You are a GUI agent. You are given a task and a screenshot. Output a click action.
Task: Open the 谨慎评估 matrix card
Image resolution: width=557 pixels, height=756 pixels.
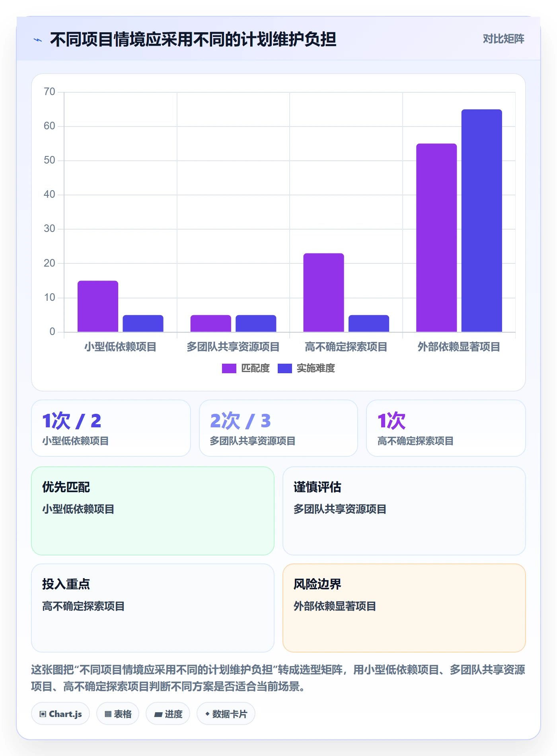click(x=404, y=511)
